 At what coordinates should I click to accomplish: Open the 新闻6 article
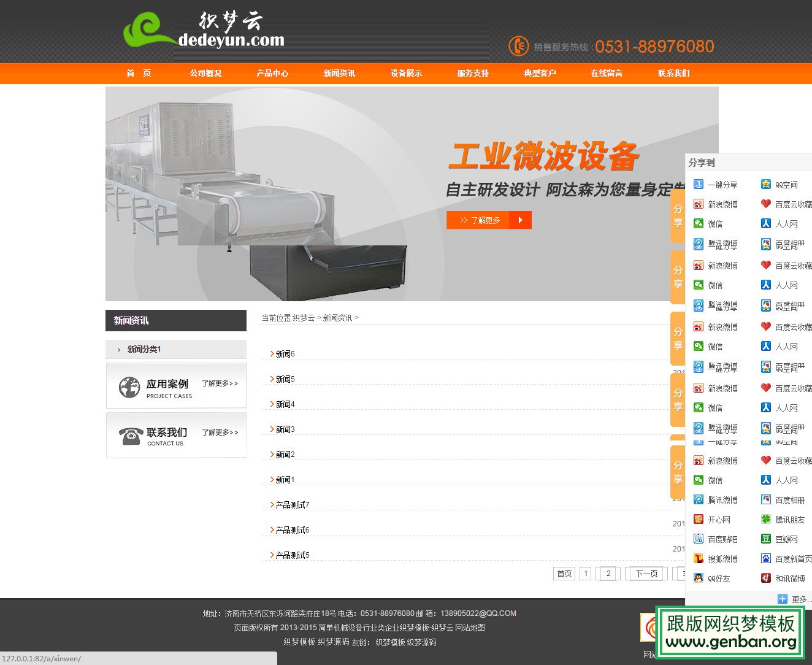pos(285,354)
